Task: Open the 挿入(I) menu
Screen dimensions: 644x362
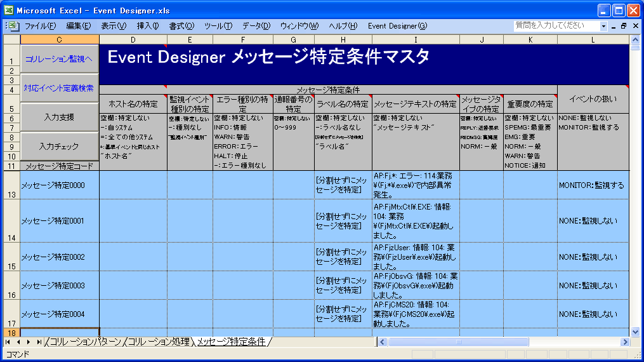Action: 147,26
